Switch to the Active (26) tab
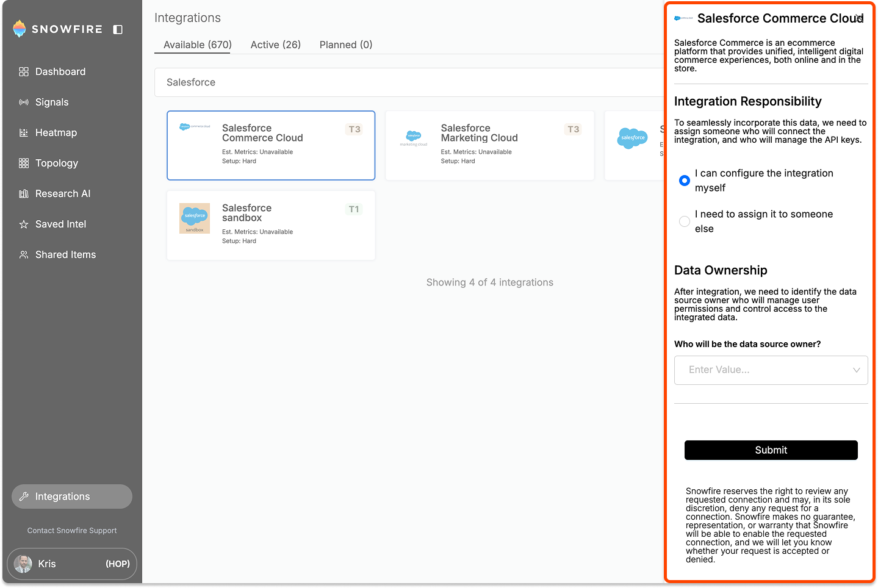Screen dimensions: 878x588 (276, 45)
